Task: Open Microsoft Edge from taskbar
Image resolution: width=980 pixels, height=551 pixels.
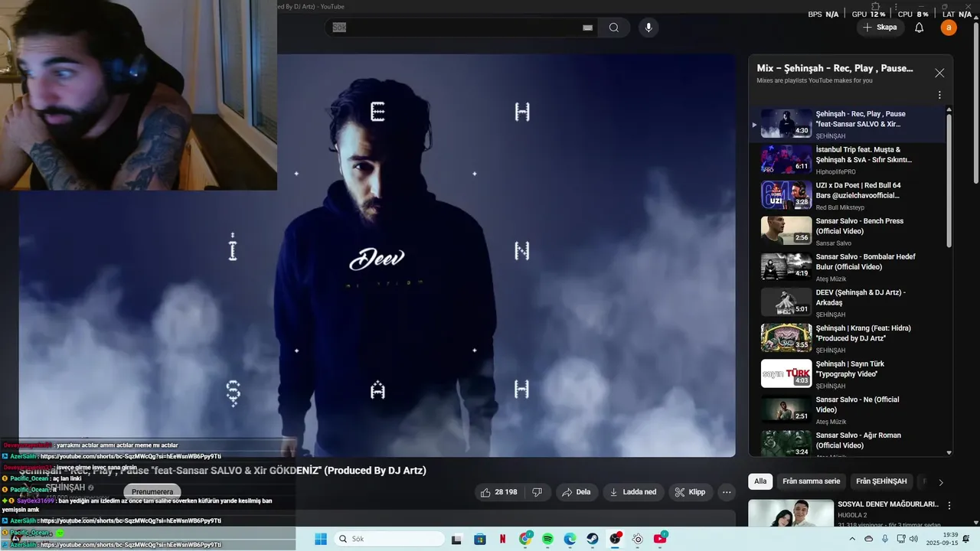Action: (x=570, y=539)
